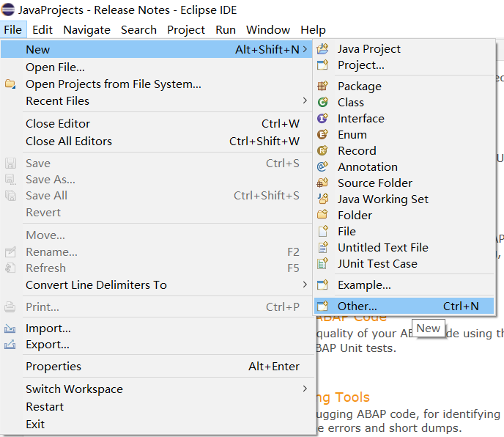This screenshot has width=504, height=437.
Task: Click the Untitled Text File icon
Action: click(323, 247)
